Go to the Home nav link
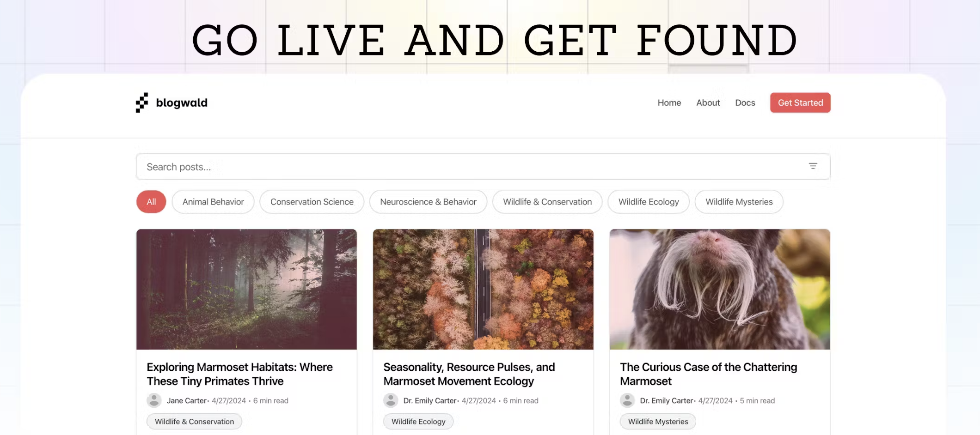Image resolution: width=980 pixels, height=435 pixels. pyautogui.click(x=669, y=103)
